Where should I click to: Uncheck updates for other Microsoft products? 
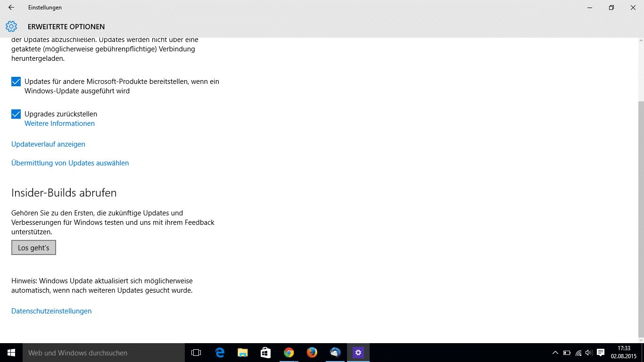click(x=16, y=82)
